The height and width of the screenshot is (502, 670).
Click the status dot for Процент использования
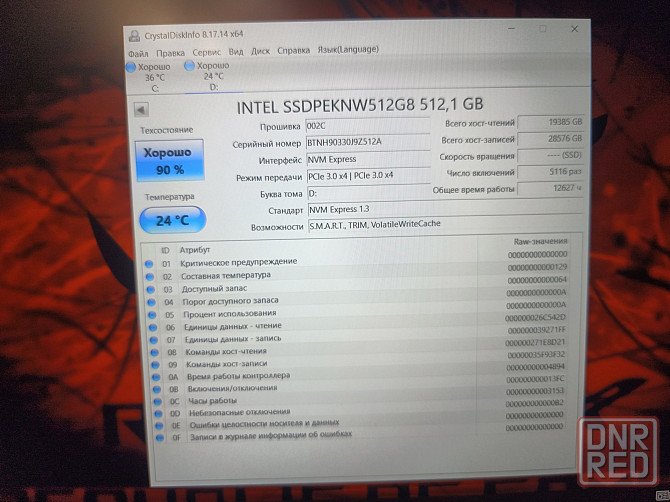(152, 315)
